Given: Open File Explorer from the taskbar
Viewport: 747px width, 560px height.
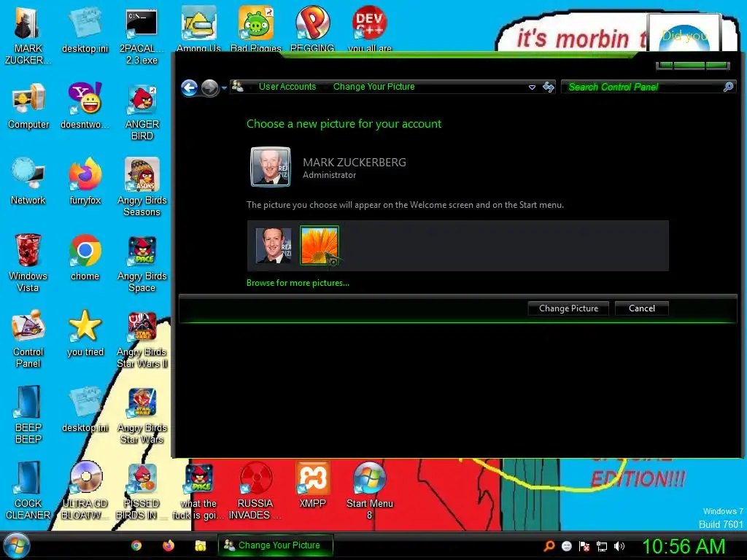Looking at the screenshot, I should (200, 545).
